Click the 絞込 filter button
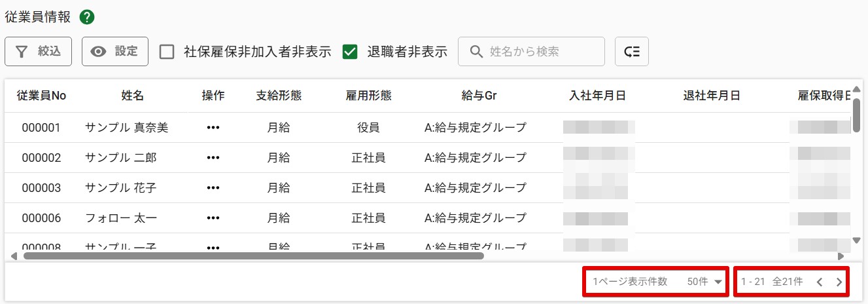 [38, 52]
